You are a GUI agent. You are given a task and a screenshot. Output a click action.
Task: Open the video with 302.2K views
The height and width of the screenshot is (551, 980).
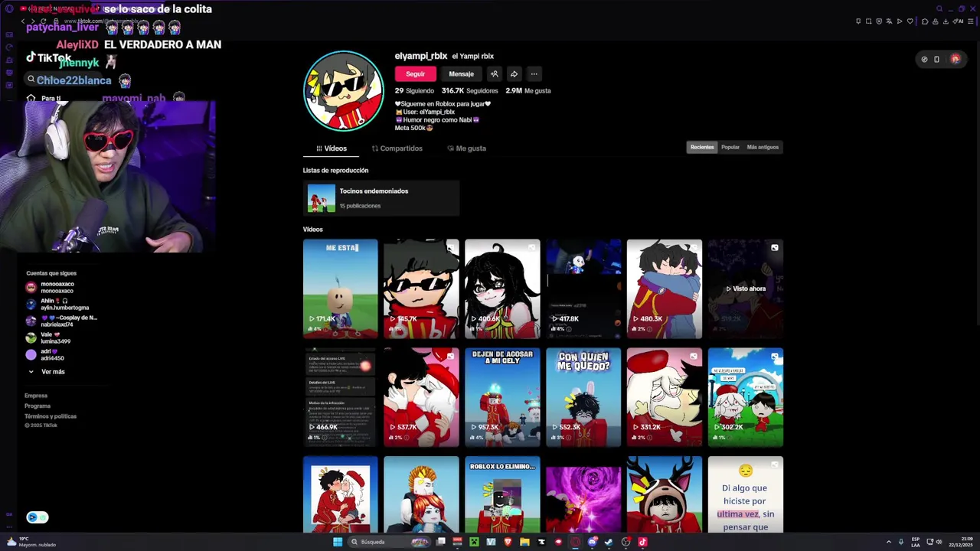[x=746, y=397]
